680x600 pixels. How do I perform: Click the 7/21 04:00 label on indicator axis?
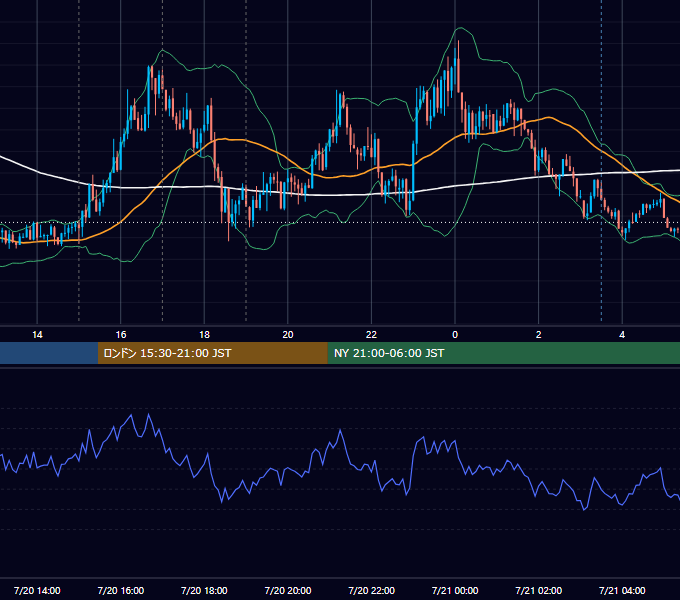[622, 590]
